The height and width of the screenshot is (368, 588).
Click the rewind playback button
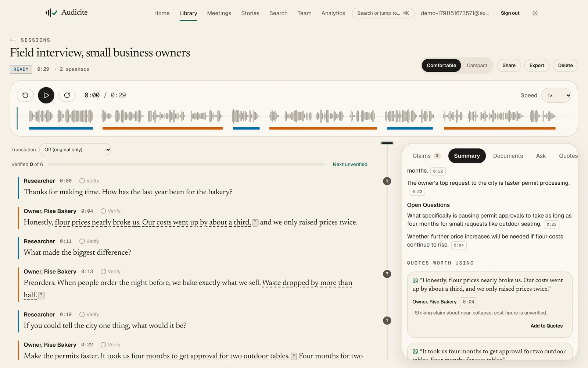pos(25,95)
